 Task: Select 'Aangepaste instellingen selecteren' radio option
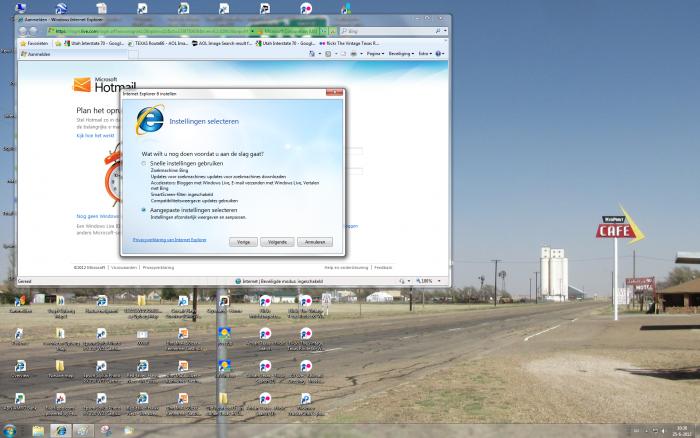click(144, 210)
